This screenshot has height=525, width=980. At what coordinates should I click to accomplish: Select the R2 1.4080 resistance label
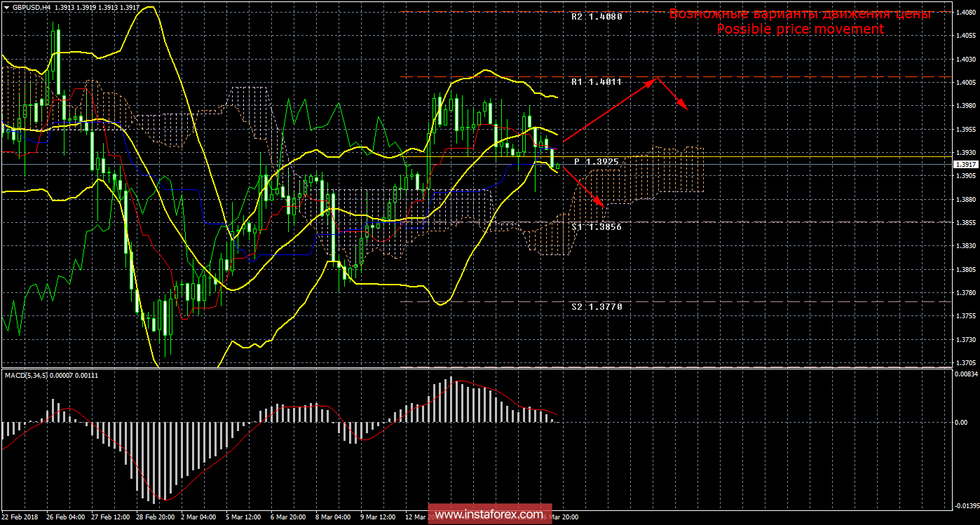tap(597, 16)
